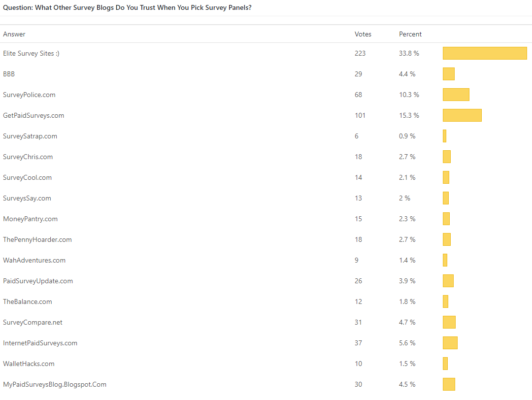Click MyPaidSurveysBlog.Blogspot.Com entry
Viewport: 532px width, 400px height.
(x=55, y=384)
